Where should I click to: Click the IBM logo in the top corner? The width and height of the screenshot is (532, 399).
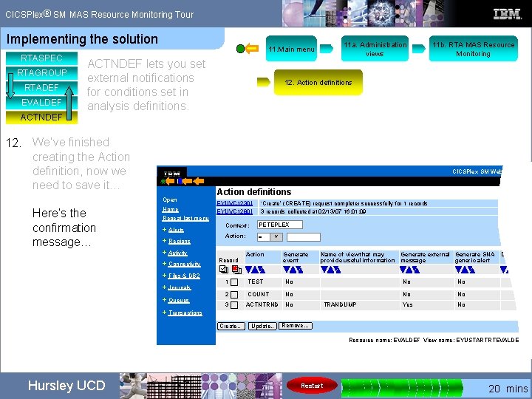click(x=507, y=14)
